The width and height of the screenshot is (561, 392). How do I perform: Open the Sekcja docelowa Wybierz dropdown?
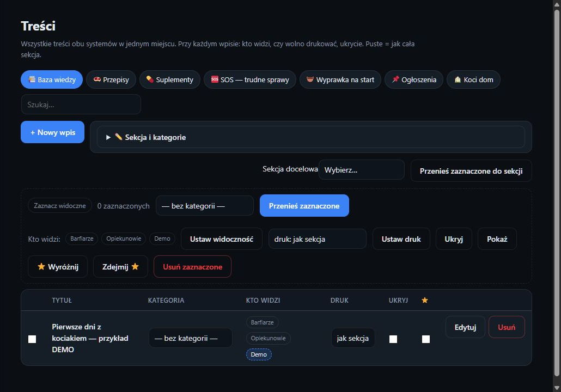pyautogui.click(x=362, y=170)
